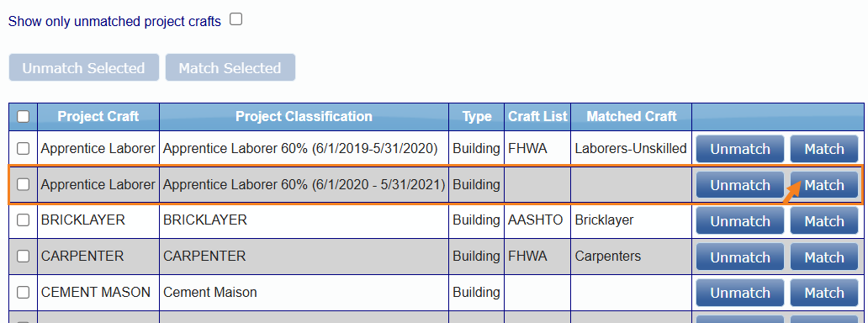Unmatch the CARPENTER craft
The height and width of the screenshot is (323, 868).
[x=740, y=257]
